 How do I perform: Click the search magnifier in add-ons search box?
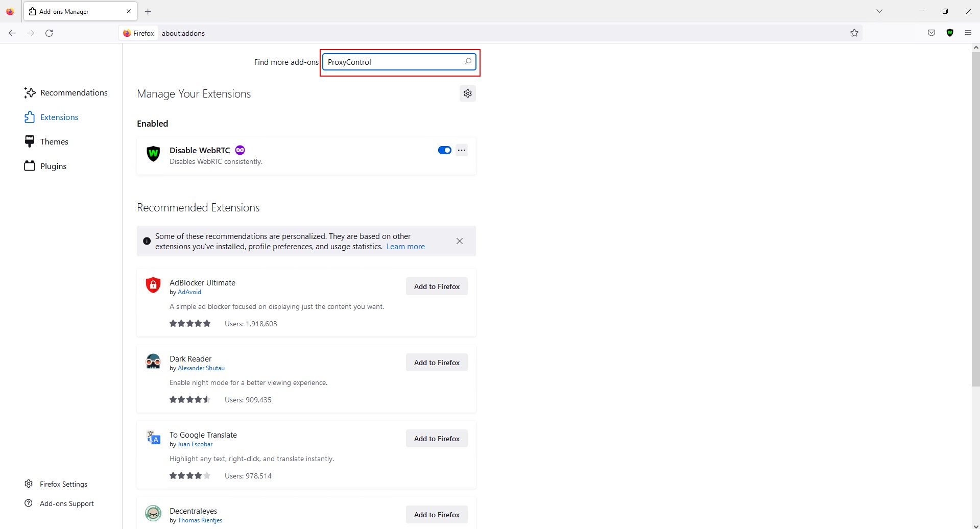coord(468,62)
